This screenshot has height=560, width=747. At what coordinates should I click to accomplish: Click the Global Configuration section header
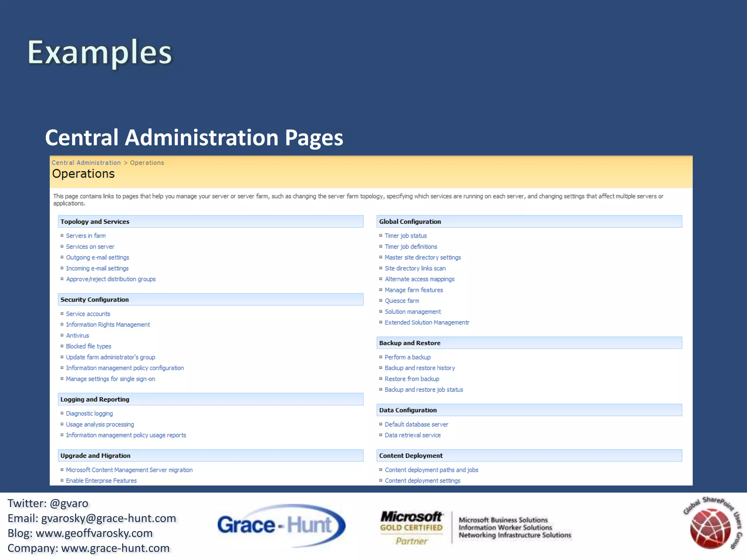pyautogui.click(x=529, y=222)
